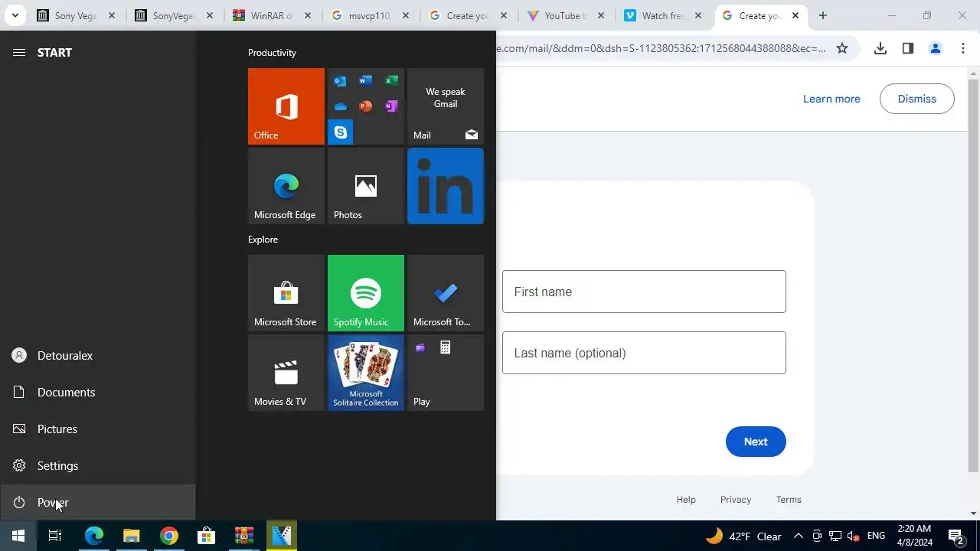Open the Help link
This screenshot has width=980, height=551.
pos(686,500)
